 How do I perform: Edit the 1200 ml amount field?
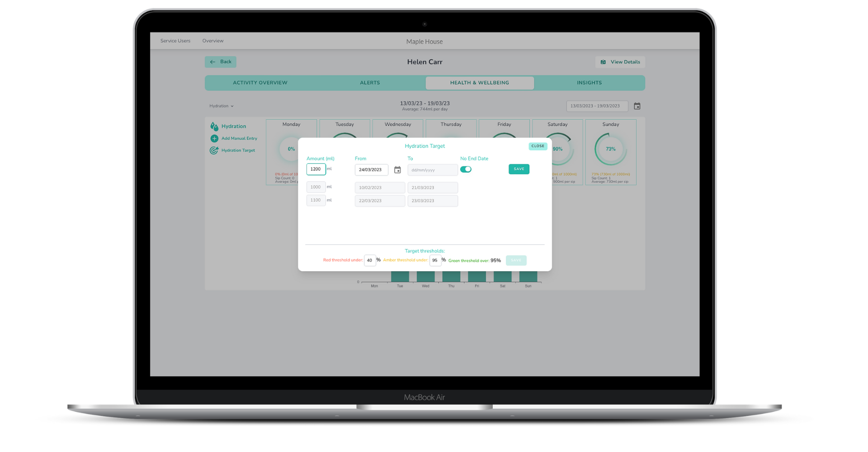point(316,169)
